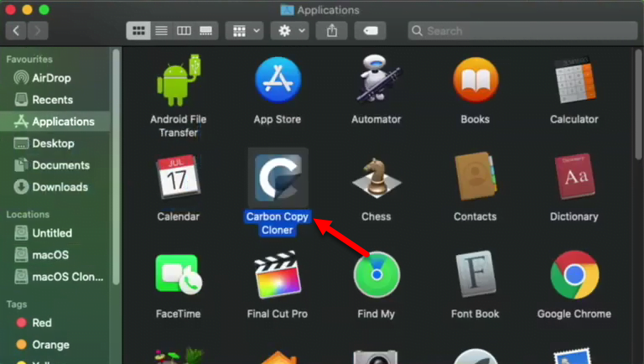Open Desktop in the sidebar
The image size is (644, 364).
coord(55,143)
